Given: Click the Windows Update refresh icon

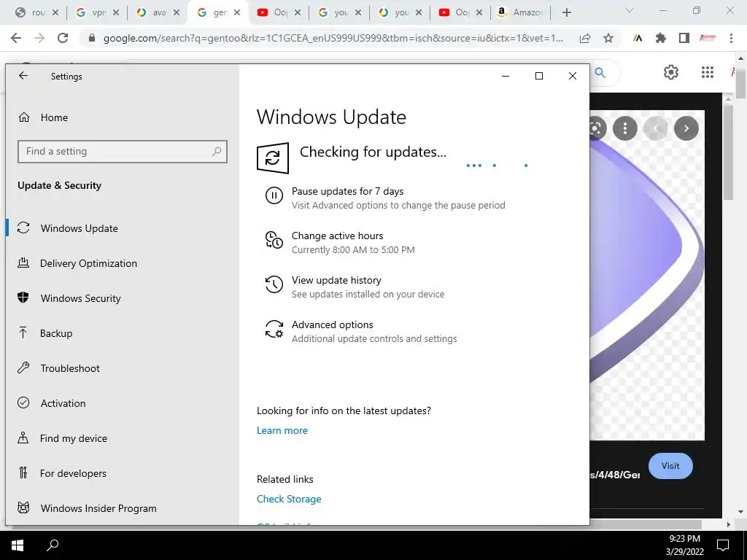Looking at the screenshot, I should (x=273, y=158).
